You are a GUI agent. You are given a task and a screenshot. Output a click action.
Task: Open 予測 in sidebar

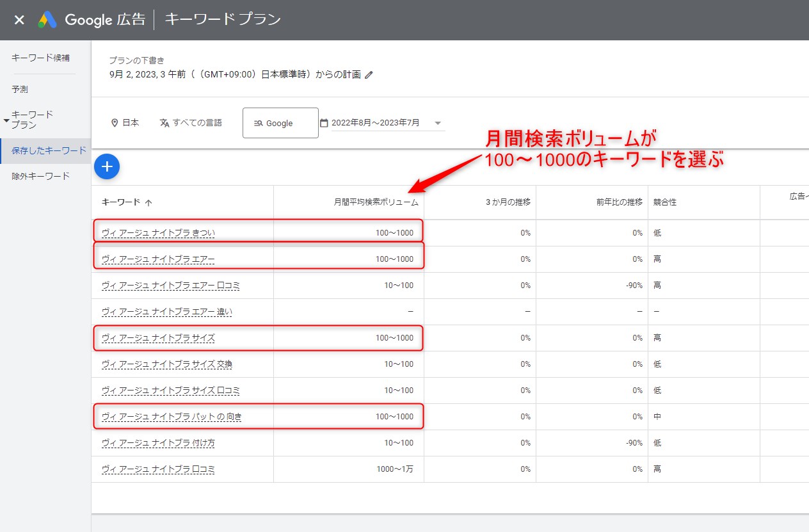20,90
